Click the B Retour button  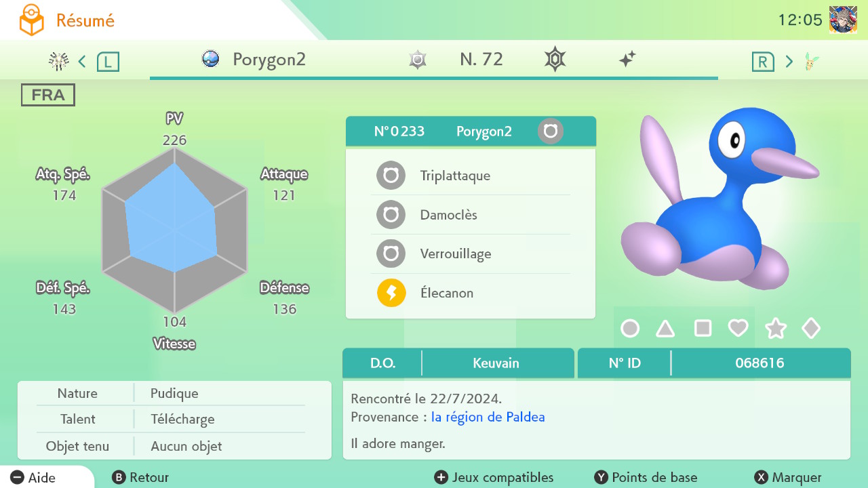pos(140,478)
